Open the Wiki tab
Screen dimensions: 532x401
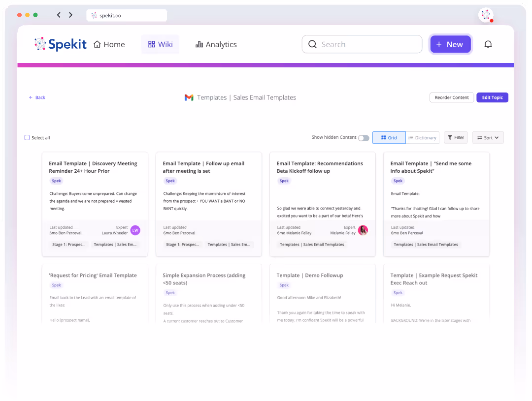(160, 44)
